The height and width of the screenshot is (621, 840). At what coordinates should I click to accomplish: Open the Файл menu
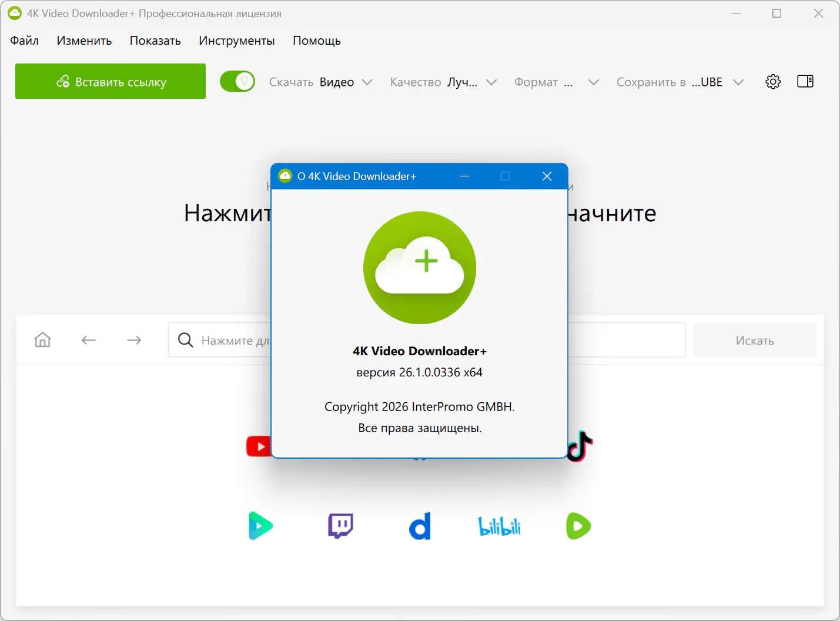tap(25, 41)
